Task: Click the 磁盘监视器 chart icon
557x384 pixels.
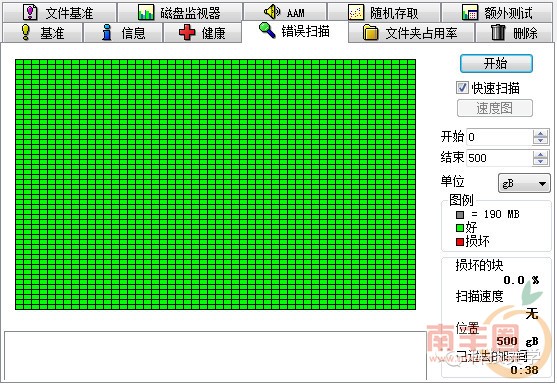Action: pyautogui.click(x=146, y=12)
